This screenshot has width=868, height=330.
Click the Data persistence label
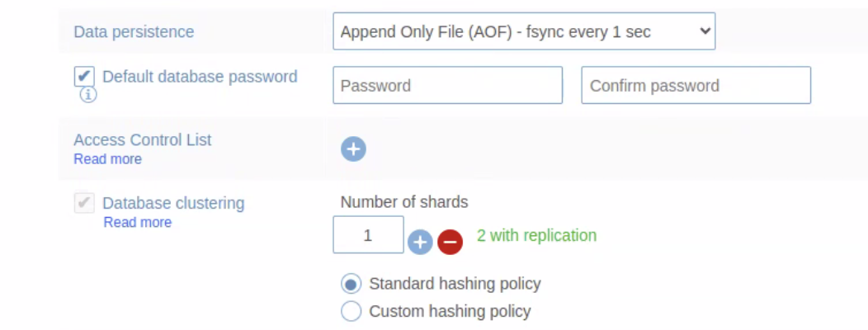point(134,32)
